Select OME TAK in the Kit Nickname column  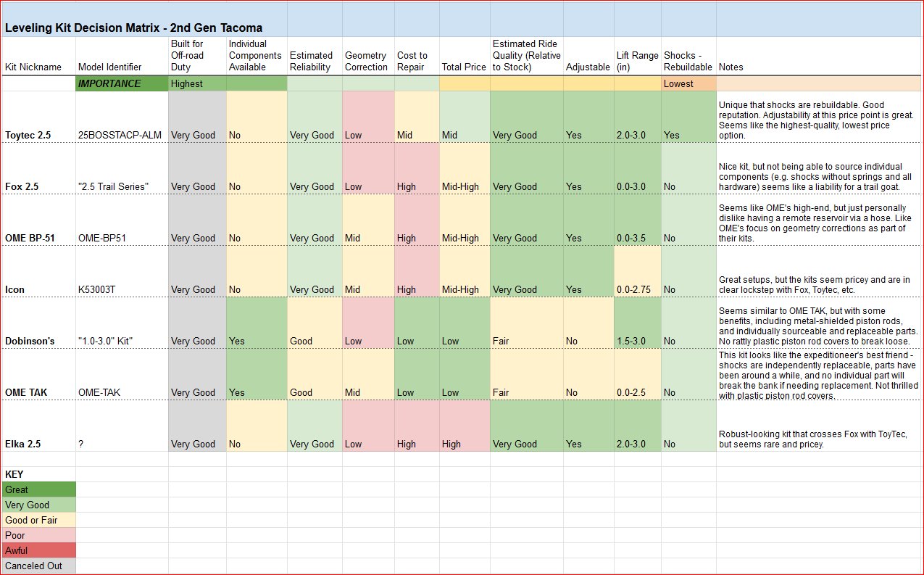click(39, 374)
